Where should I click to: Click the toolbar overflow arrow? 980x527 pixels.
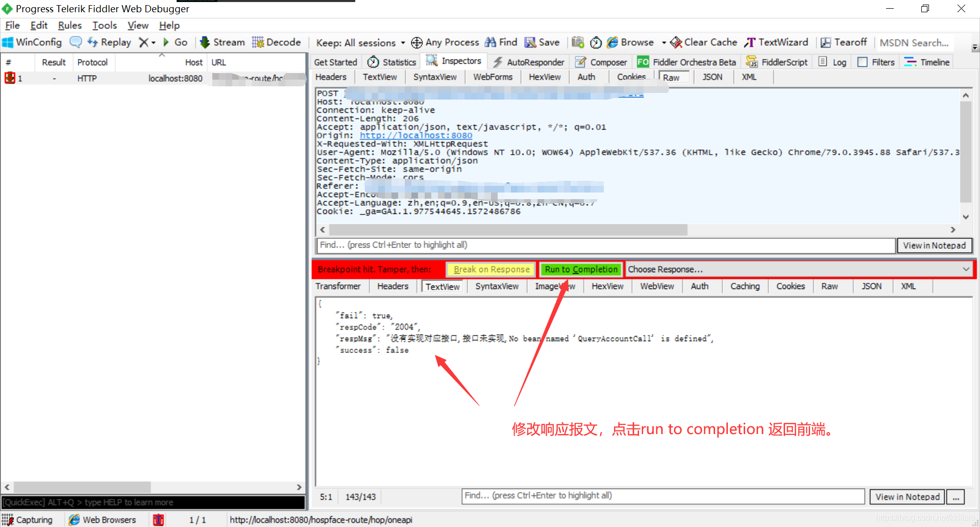[975, 47]
